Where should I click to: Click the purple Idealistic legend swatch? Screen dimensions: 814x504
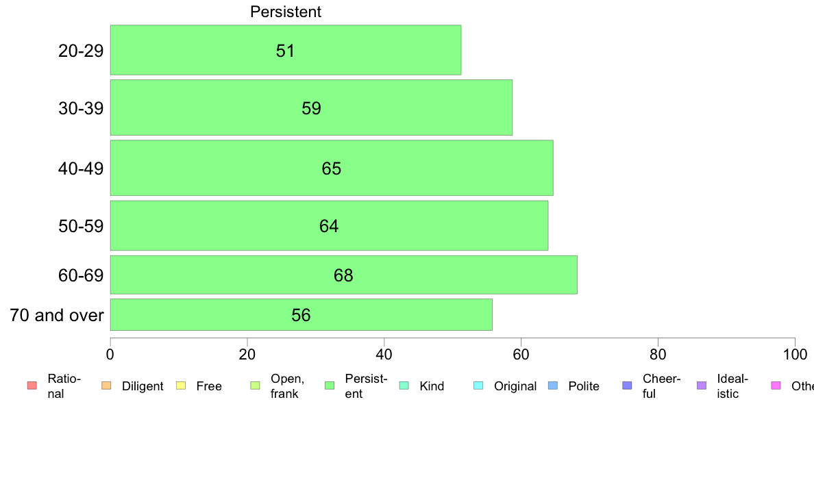[702, 386]
